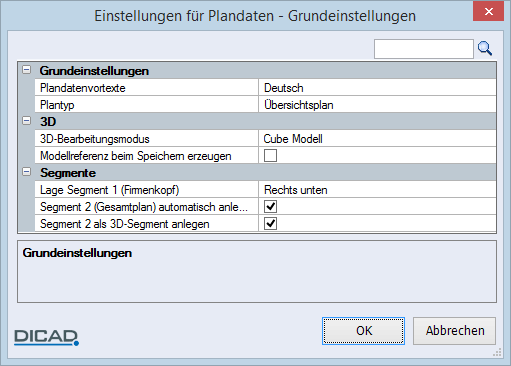Open the Plandatenvortexte value Deutsch
The height and width of the screenshot is (366, 511).
pyautogui.click(x=377, y=88)
